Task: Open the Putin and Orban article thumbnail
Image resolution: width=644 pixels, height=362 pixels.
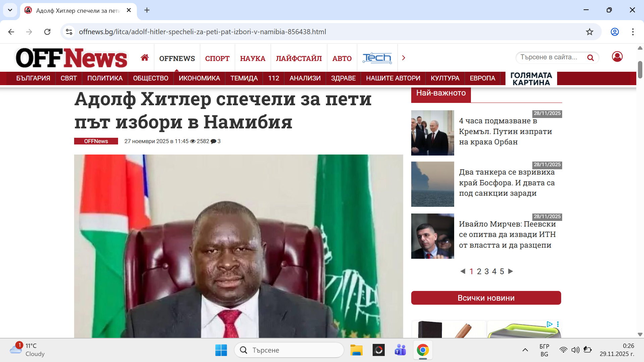Action: 432,133
